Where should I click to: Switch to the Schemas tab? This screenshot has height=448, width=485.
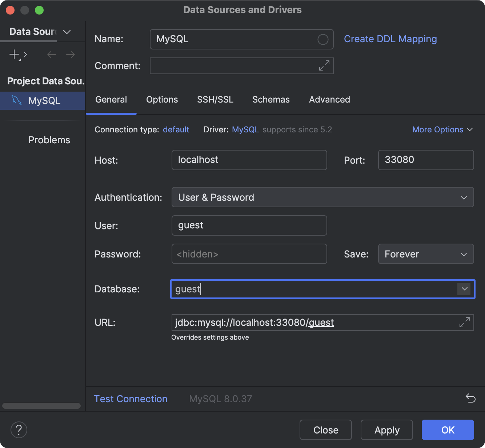[x=270, y=99]
